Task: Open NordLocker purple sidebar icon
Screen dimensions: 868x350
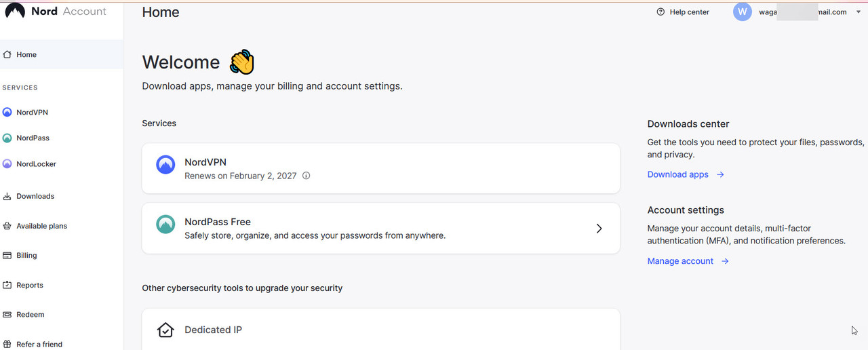Action: (7, 163)
